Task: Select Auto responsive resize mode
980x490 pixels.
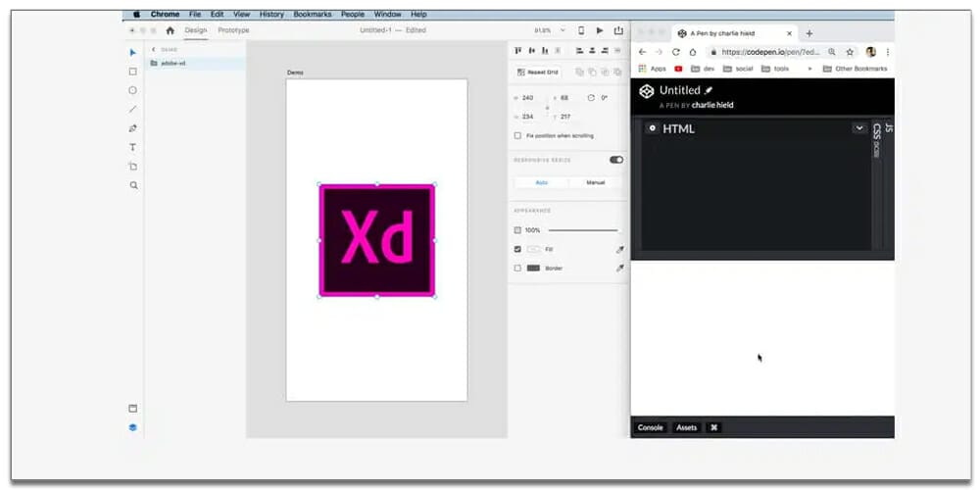Action: pyautogui.click(x=541, y=182)
